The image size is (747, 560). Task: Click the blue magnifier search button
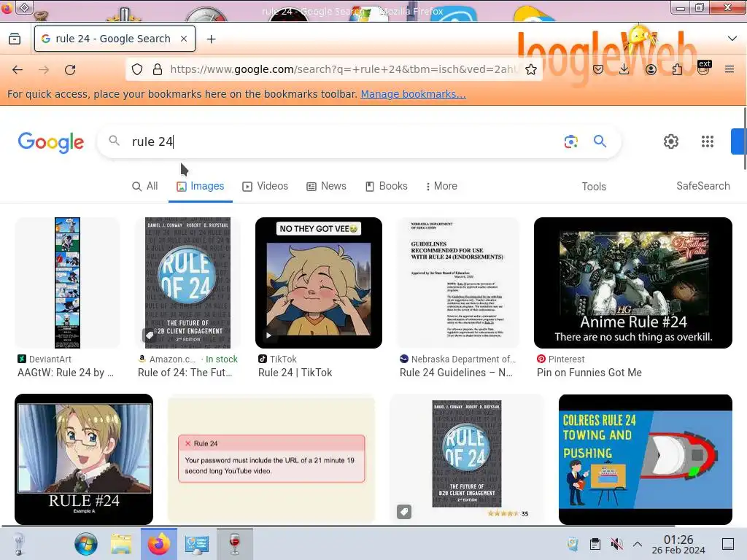tap(600, 141)
